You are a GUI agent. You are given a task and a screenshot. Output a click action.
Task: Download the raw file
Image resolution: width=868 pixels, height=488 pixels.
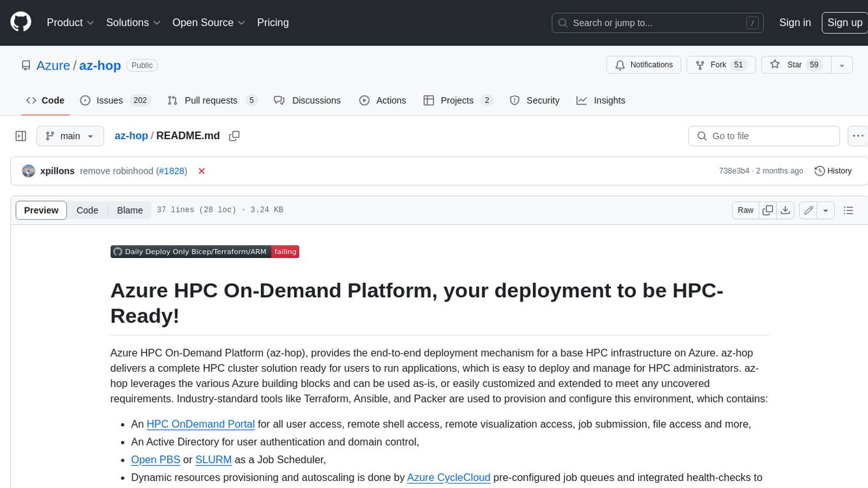[x=786, y=210]
